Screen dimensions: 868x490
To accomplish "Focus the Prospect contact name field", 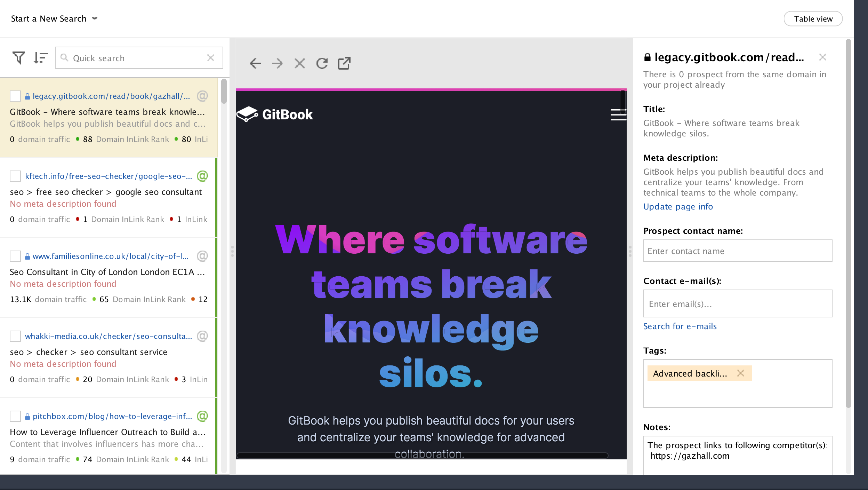I will [738, 251].
